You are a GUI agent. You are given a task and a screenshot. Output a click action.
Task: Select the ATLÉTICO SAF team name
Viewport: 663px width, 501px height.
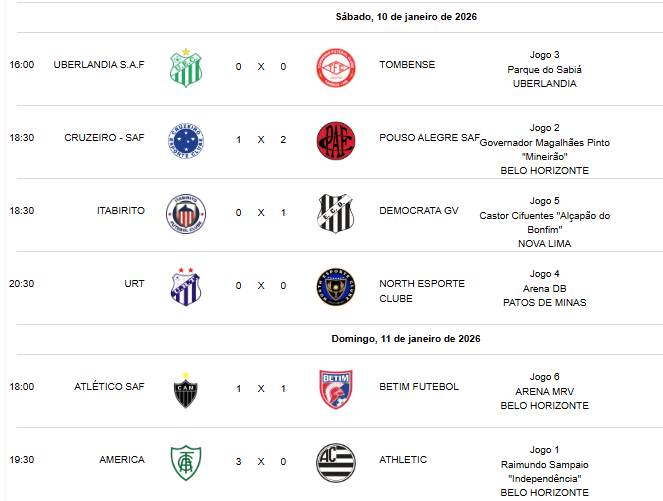click(109, 386)
